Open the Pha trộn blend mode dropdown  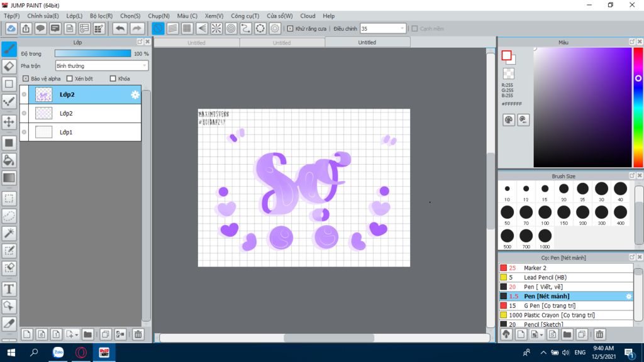pyautogui.click(x=101, y=65)
